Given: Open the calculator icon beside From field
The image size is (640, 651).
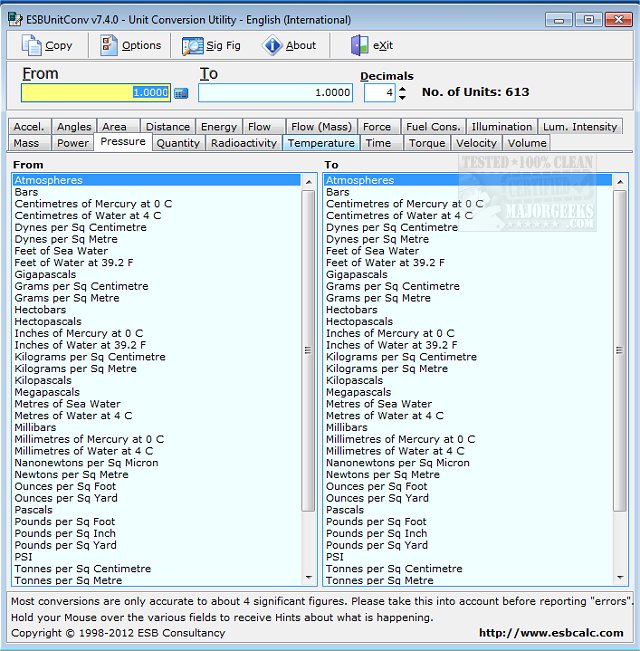Looking at the screenshot, I should pyautogui.click(x=181, y=93).
